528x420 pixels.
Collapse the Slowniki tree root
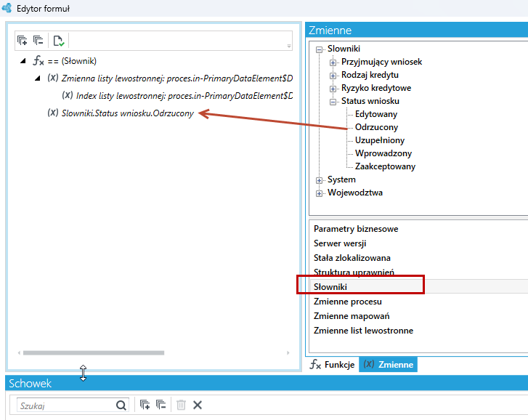319,49
